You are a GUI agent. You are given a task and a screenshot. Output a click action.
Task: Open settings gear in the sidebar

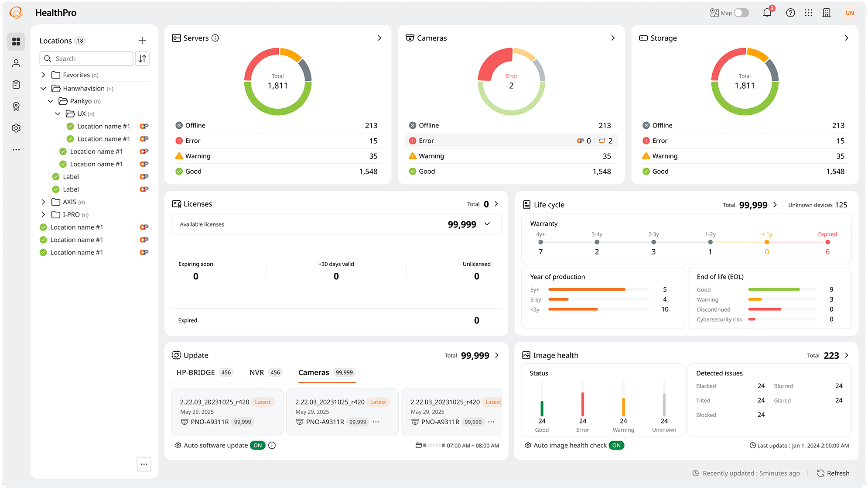16,128
